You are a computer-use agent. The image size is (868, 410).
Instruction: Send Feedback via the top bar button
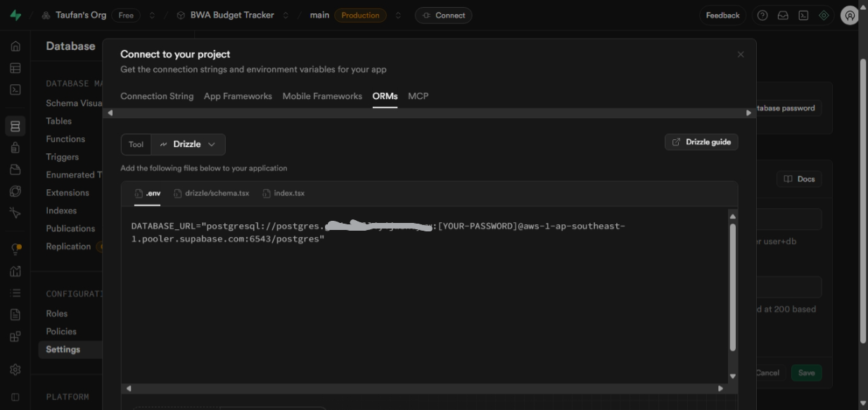722,15
